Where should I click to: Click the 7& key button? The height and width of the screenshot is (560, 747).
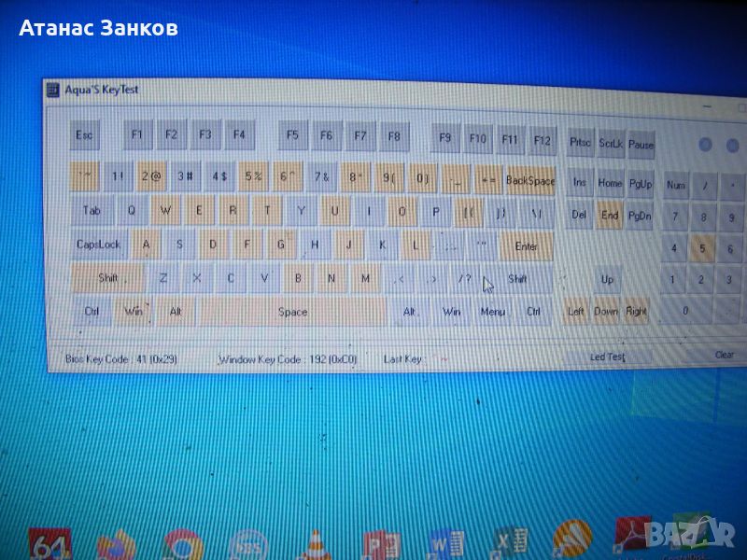pos(321,177)
